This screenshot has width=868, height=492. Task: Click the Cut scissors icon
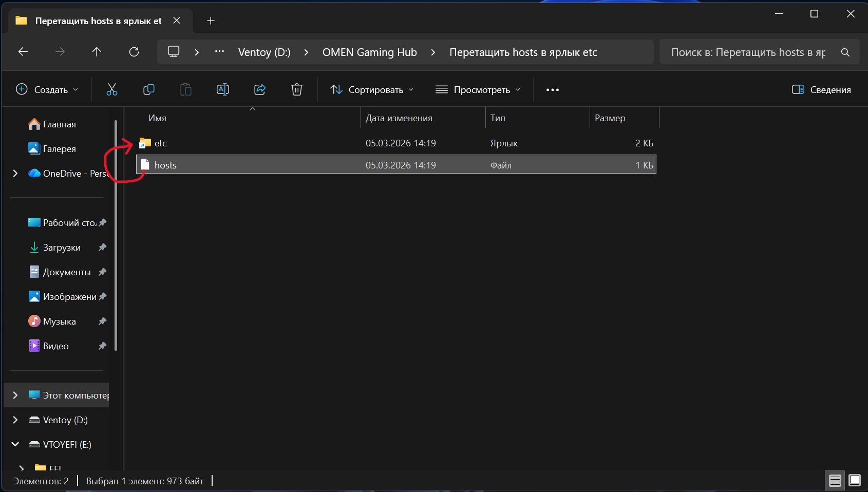pos(111,90)
